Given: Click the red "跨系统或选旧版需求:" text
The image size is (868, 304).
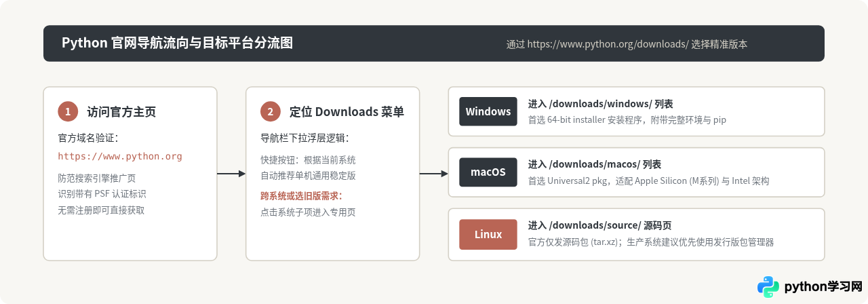Looking at the screenshot, I should pyautogui.click(x=302, y=195).
